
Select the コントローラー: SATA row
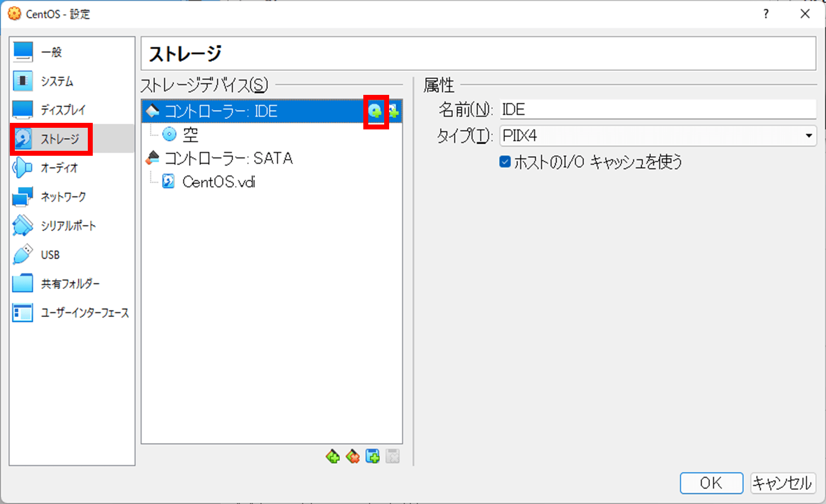(272, 158)
